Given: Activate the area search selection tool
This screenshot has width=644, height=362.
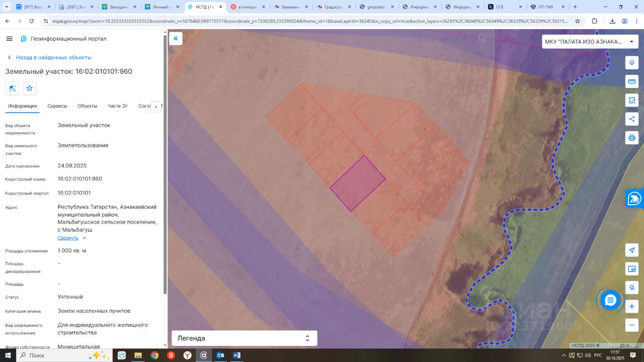Looking at the screenshot, I should pos(632,100).
